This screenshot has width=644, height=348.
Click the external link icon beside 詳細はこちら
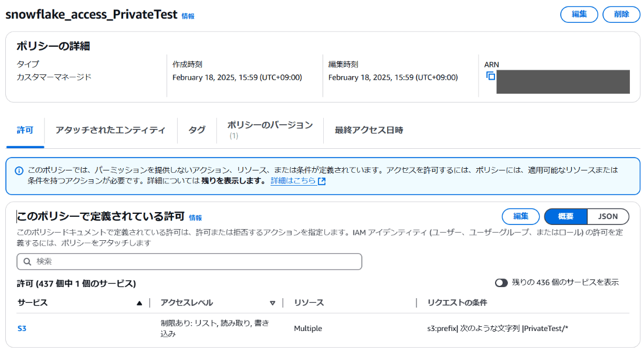pyautogui.click(x=321, y=181)
